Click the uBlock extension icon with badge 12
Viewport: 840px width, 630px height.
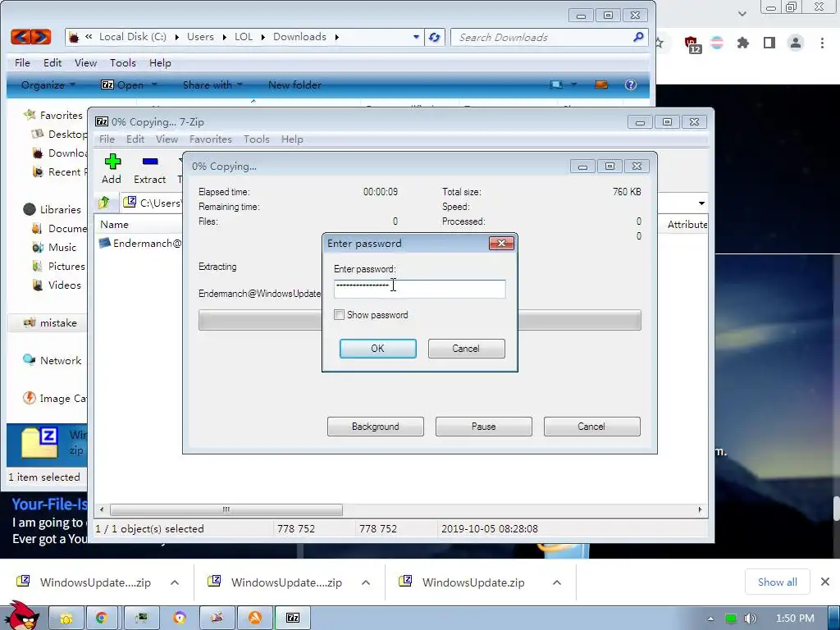click(692, 44)
